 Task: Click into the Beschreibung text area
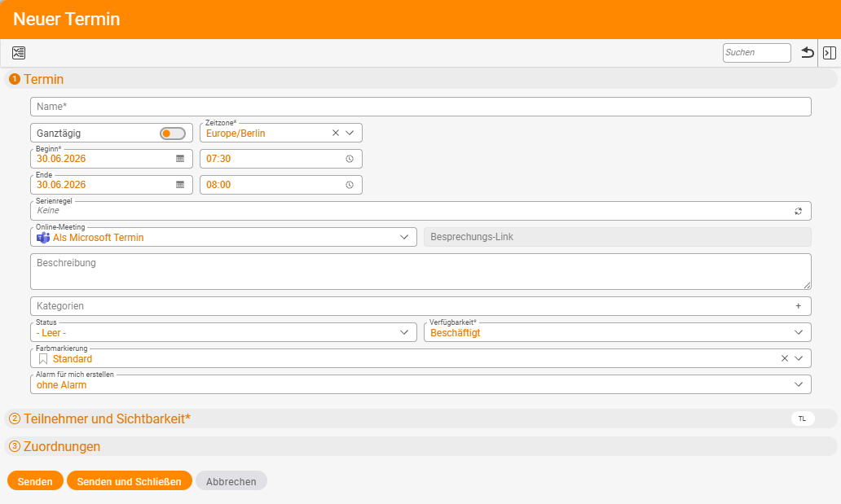pos(420,272)
